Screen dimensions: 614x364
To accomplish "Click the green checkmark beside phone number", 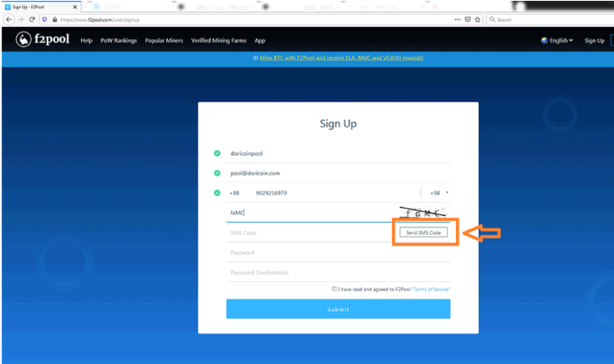I will point(217,193).
